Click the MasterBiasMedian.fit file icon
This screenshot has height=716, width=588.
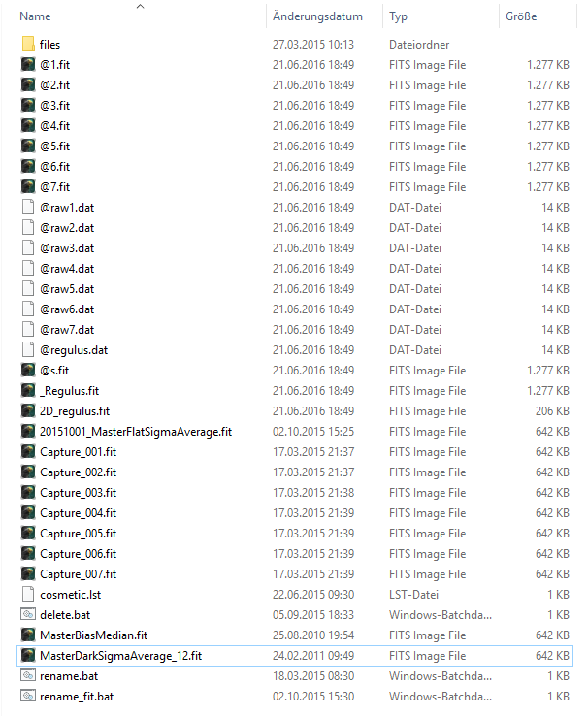[28, 635]
